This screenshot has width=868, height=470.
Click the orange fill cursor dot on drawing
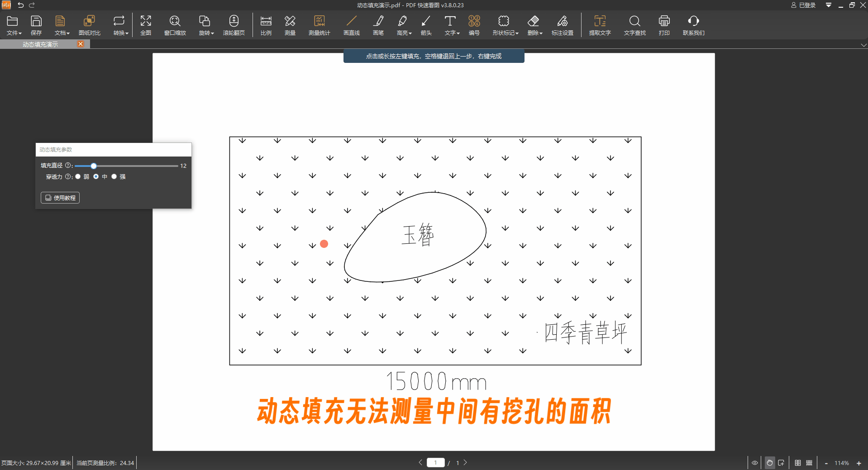tap(324, 244)
